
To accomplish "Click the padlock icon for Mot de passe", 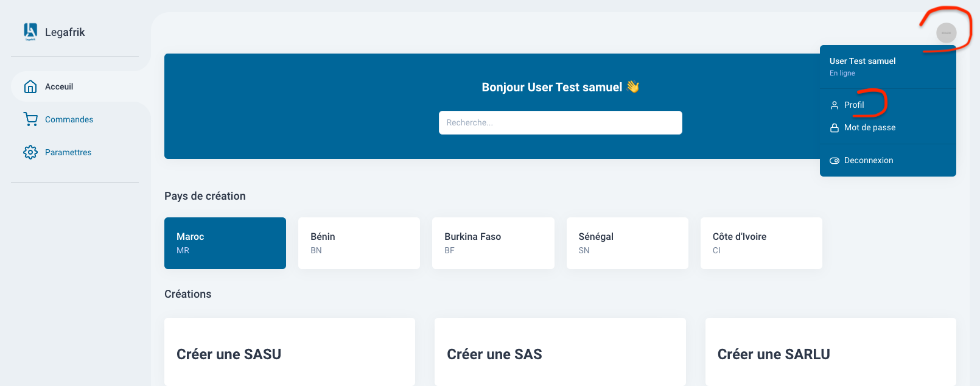I will tap(835, 128).
